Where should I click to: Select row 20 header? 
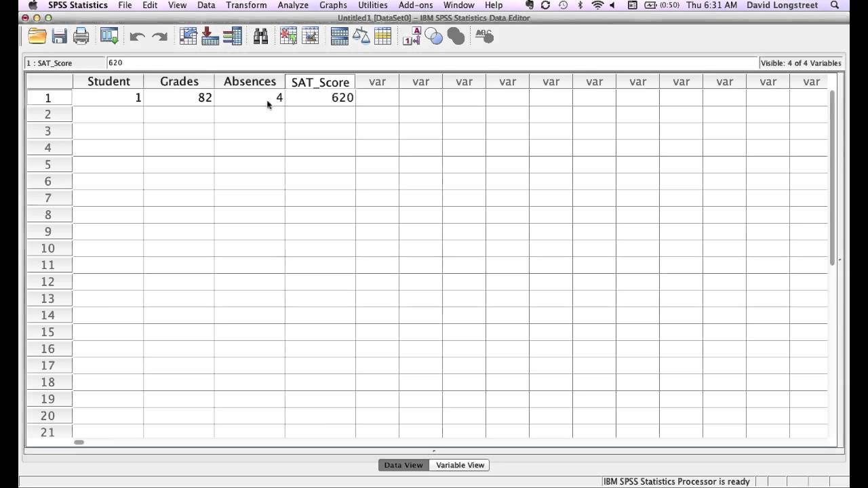click(x=48, y=415)
